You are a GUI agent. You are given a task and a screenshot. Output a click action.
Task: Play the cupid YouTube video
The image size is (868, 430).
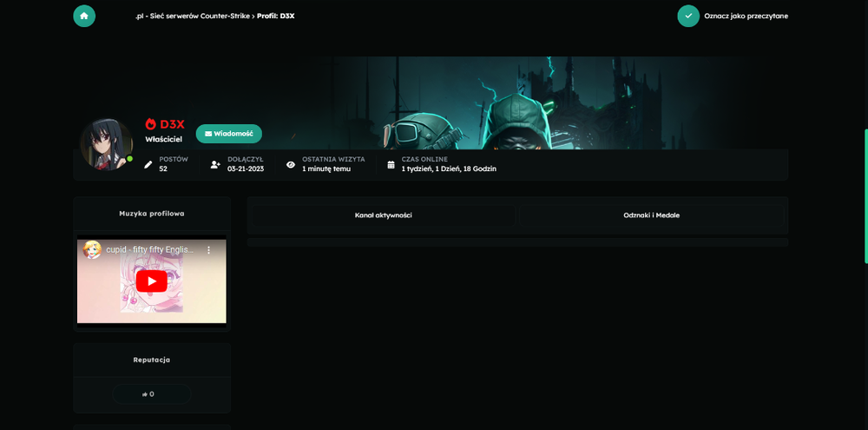point(152,281)
